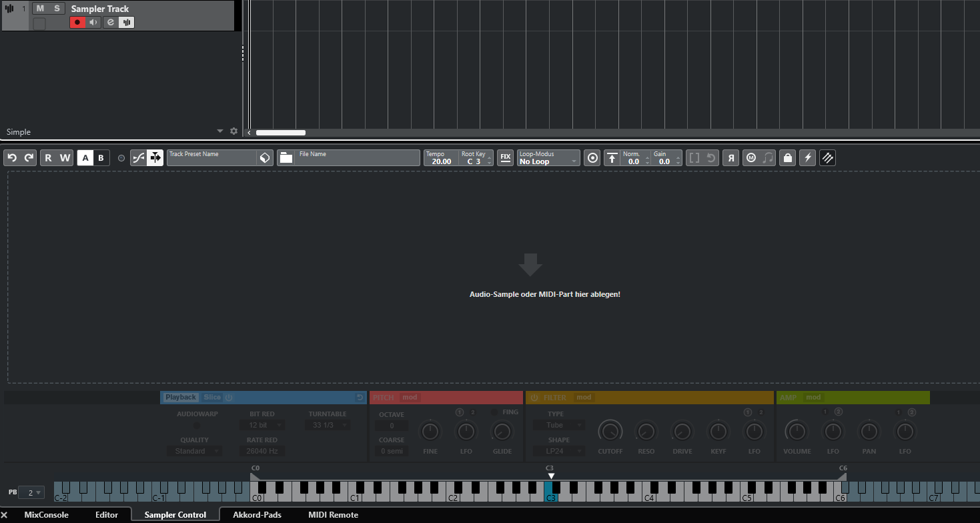Click the Normalize Sample arrow icon
The image size is (980, 523).
click(x=612, y=158)
